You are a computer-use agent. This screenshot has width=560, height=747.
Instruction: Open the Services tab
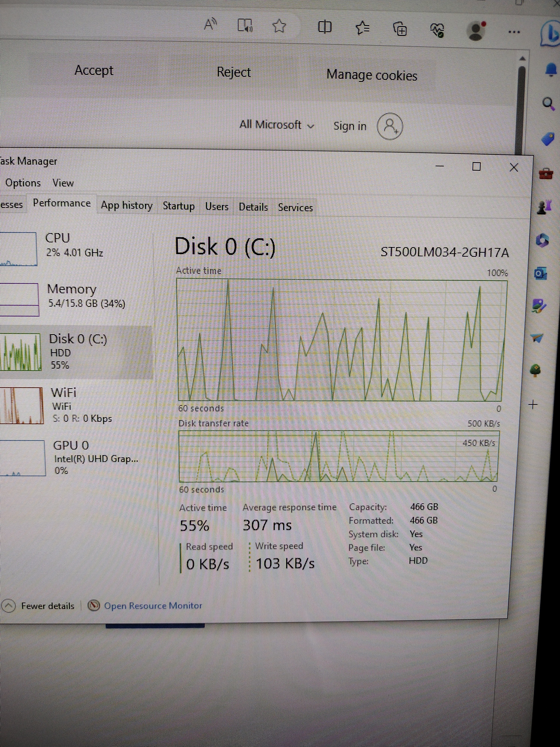pos(295,208)
